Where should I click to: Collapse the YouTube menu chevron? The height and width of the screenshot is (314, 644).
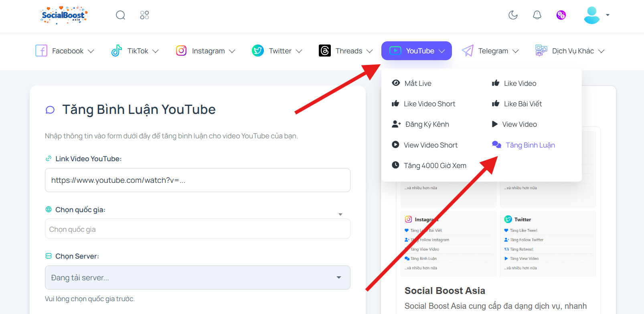pyautogui.click(x=442, y=51)
